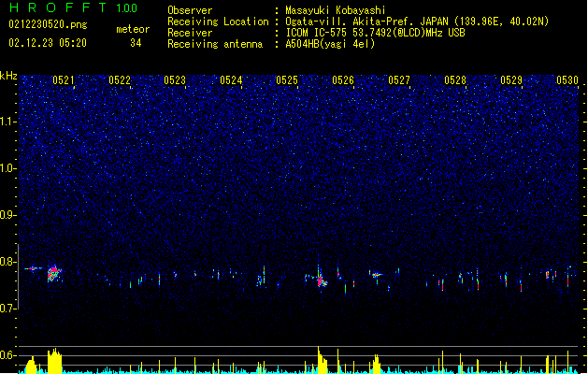Click the observer name Masayuki Kobayashi
Viewport: 588px width, 374px height.
[336, 10]
